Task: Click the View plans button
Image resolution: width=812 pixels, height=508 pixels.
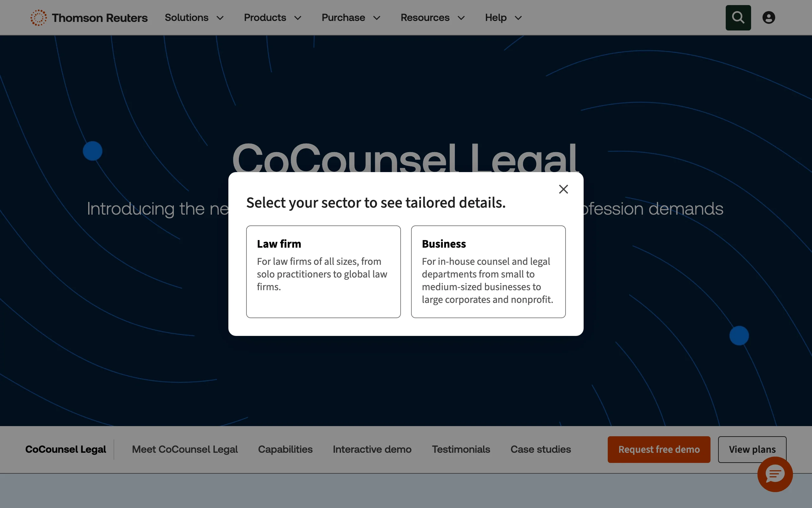Action: coord(752,450)
